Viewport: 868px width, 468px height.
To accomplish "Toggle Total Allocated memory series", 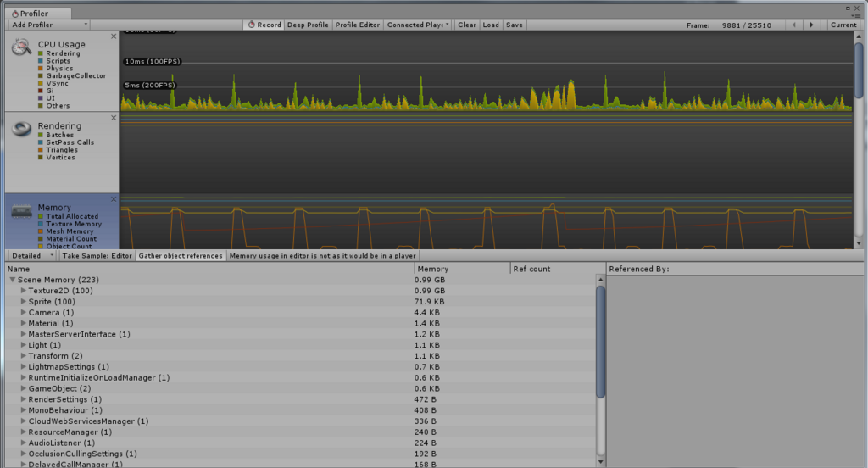I will tap(41, 216).
